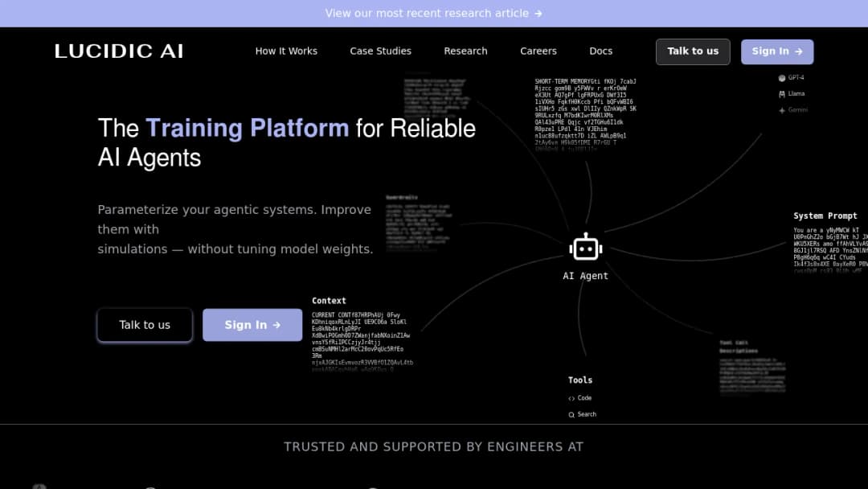Click the hero Sign In button
The width and height of the screenshot is (868, 489).
[252, 325]
